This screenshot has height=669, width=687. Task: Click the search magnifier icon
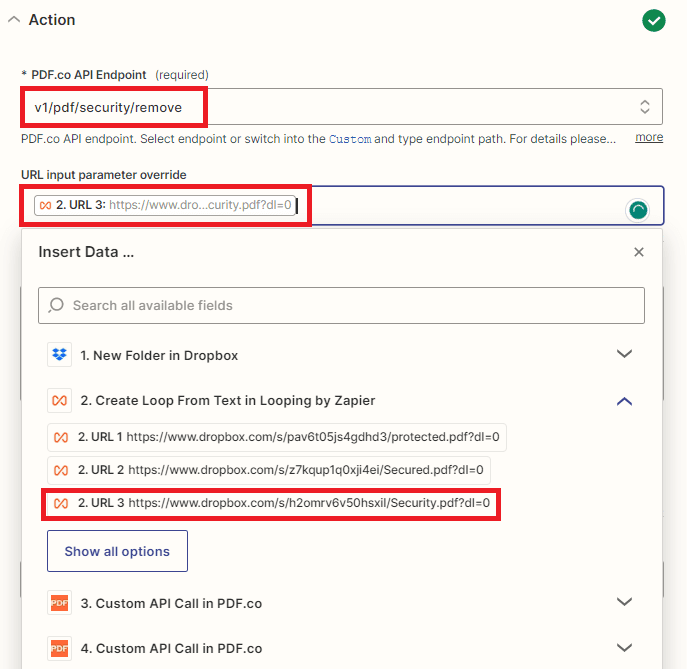click(57, 305)
